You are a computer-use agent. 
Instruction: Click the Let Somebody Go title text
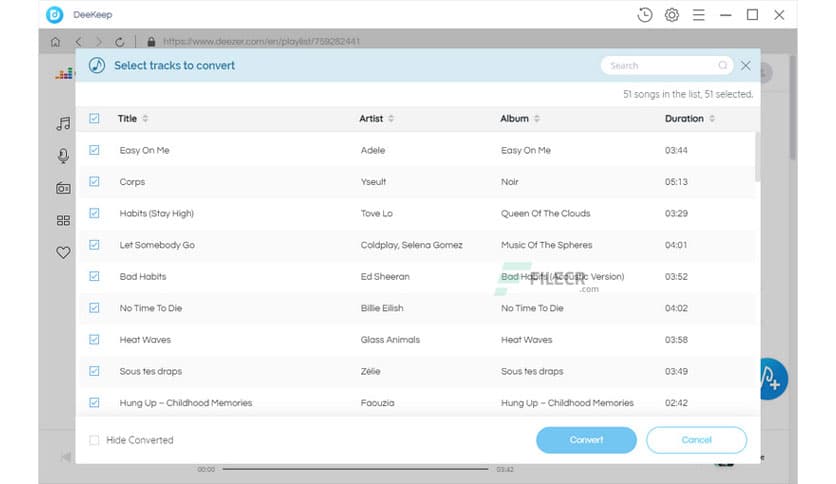pyautogui.click(x=157, y=245)
